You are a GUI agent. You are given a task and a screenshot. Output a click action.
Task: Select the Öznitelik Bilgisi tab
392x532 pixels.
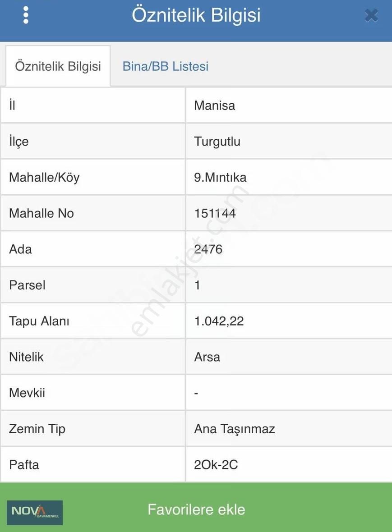click(x=58, y=66)
